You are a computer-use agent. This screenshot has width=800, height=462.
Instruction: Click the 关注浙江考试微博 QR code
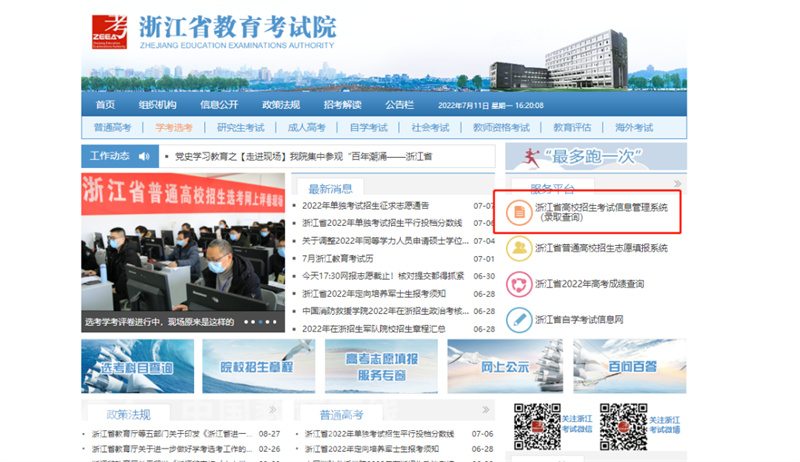(623, 426)
